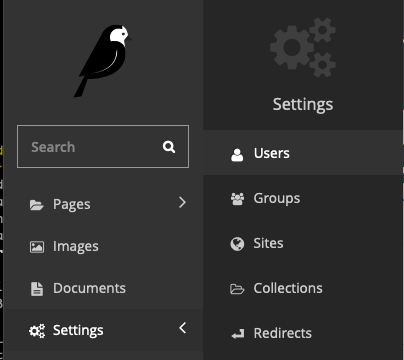Click the Settings submenu heading text

(303, 104)
